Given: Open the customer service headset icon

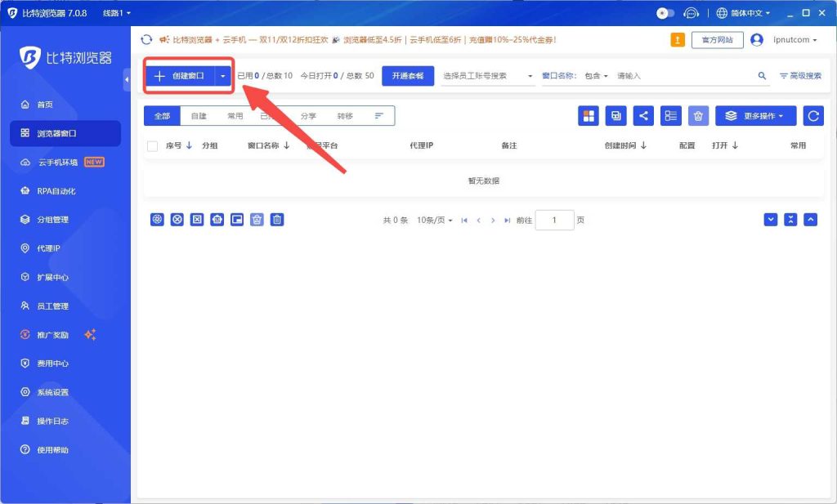Looking at the screenshot, I should tap(692, 13).
